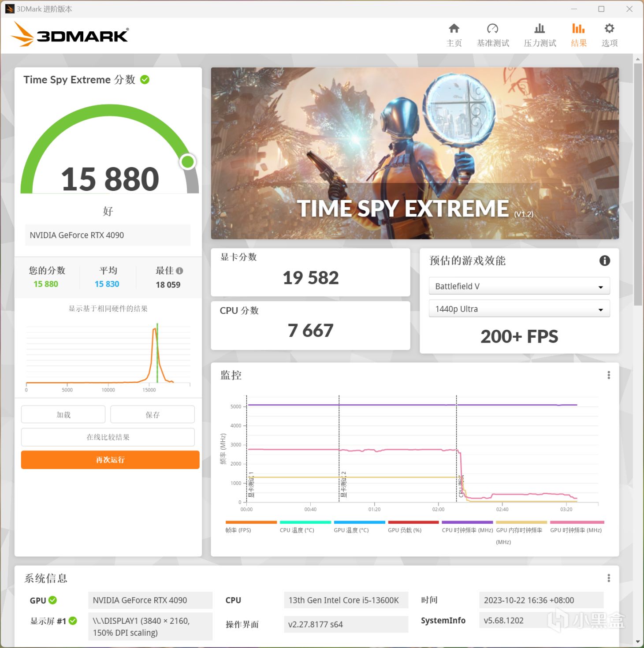The image size is (644, 648).
Task: Switch to the 压力测试 tab label
Action: tap(540, 43)
